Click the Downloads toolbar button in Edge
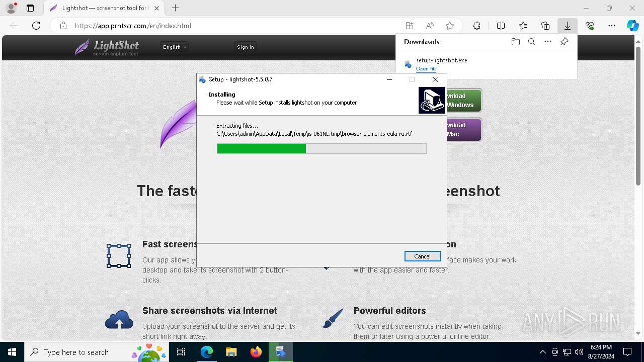This screenshot has width=644, height=362. click(567, 26)
